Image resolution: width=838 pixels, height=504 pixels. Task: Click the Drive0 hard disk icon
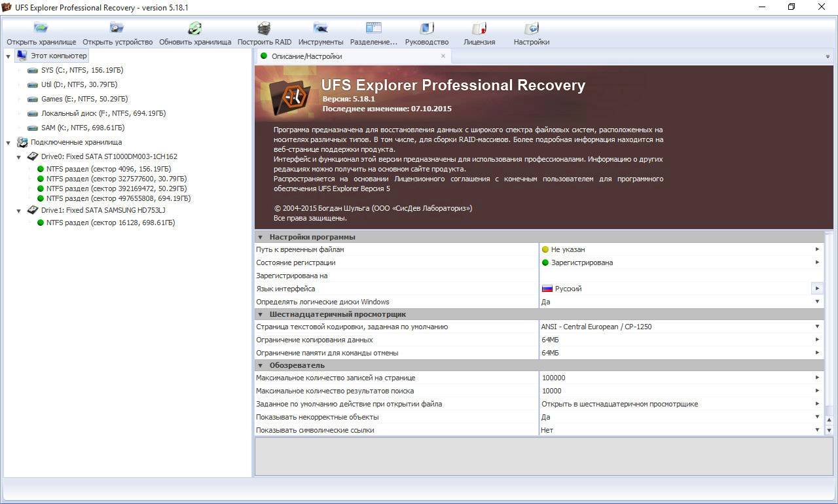coord(33,156)
